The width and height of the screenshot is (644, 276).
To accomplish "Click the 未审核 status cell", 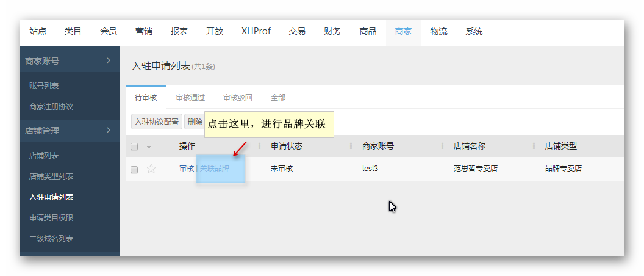I will (282, 169).
